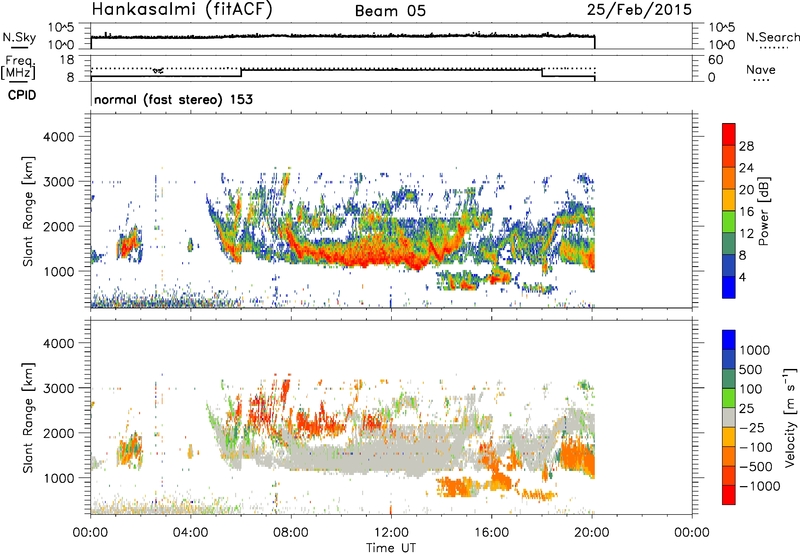Click the 'Hankasalmi (fitACF)' title
This screenshot has width=800, height=554.
pyautogui.click(x=182, y=10)
